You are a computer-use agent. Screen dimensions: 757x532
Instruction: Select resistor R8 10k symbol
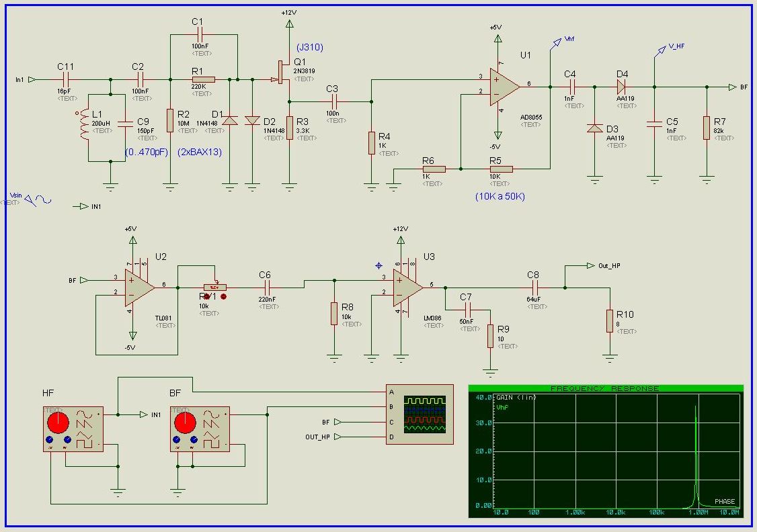pyautogui.click(x=334, y=314)
